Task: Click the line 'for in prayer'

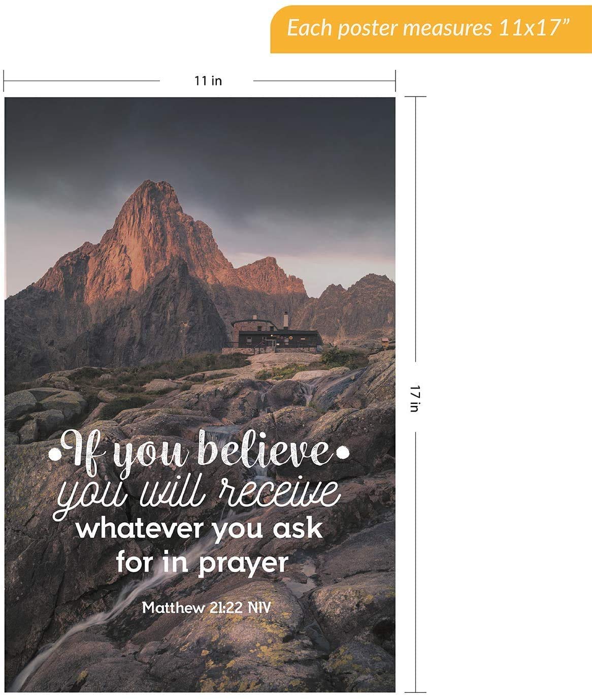Action: click(x=203, y=561)
